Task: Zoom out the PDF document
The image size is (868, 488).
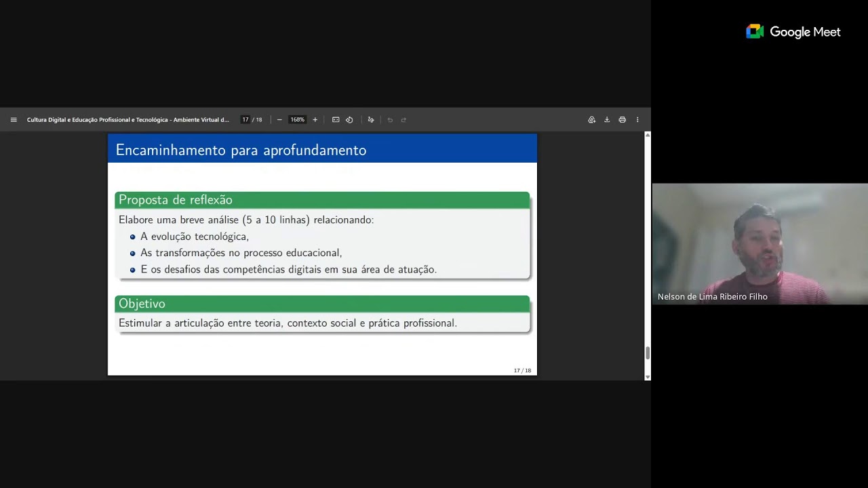Action: [279, 120]
